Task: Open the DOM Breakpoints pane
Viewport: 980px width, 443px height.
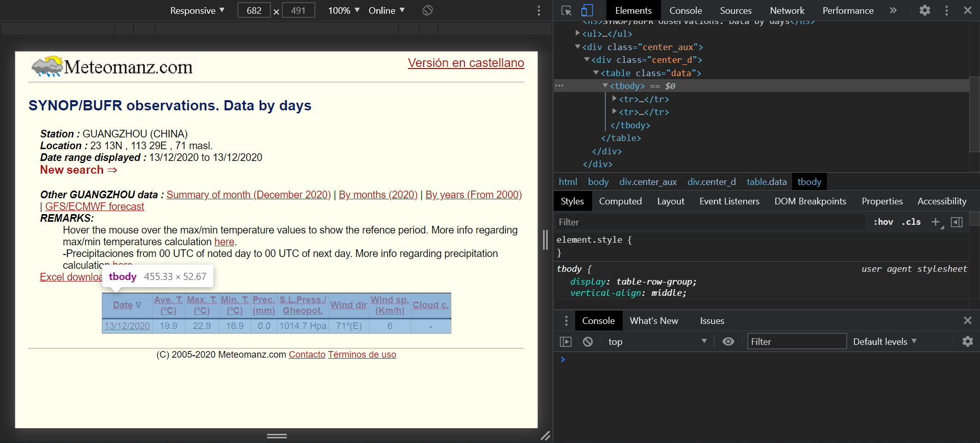Action: pos(810,201)
